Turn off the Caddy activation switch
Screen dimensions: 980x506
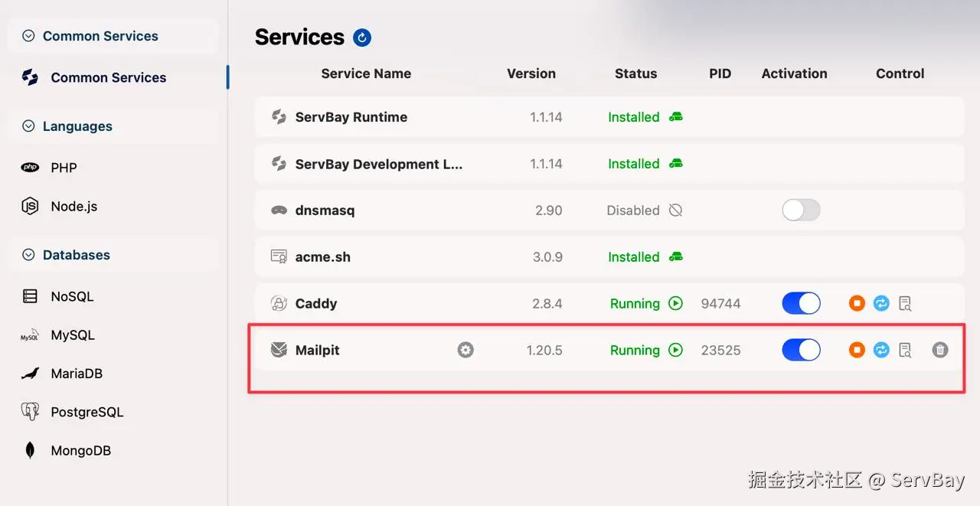[801, 303]
